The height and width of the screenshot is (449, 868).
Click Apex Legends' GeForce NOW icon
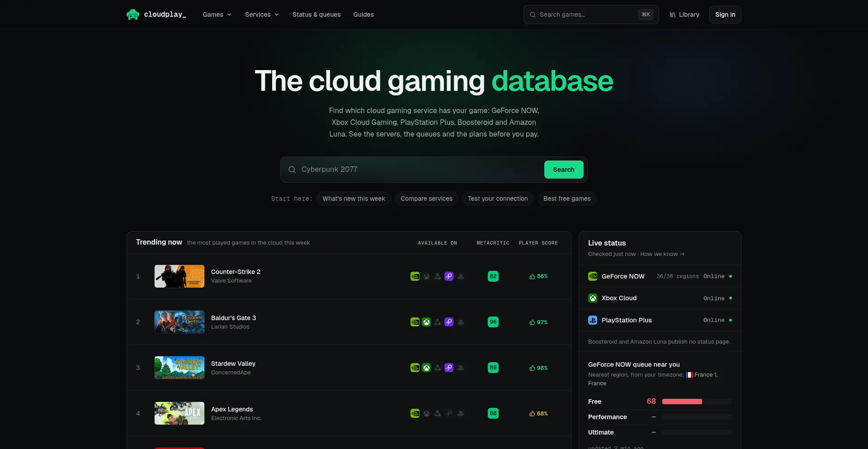tap(415, 413)
